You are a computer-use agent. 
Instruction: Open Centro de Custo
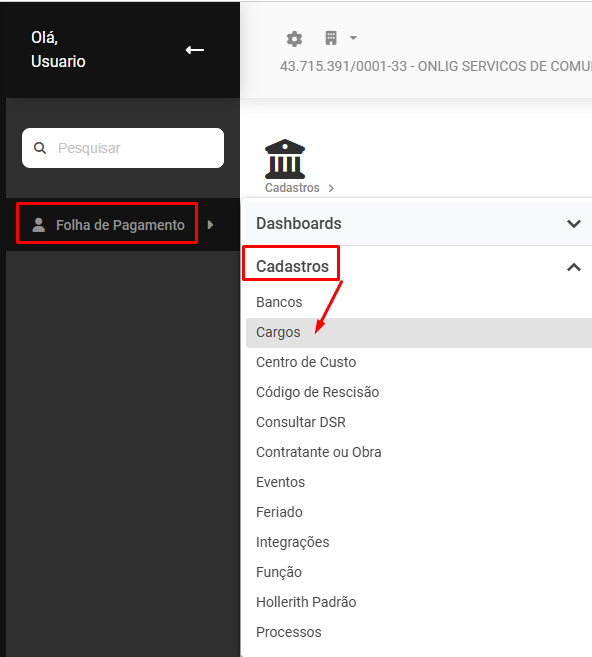[306, 362]
